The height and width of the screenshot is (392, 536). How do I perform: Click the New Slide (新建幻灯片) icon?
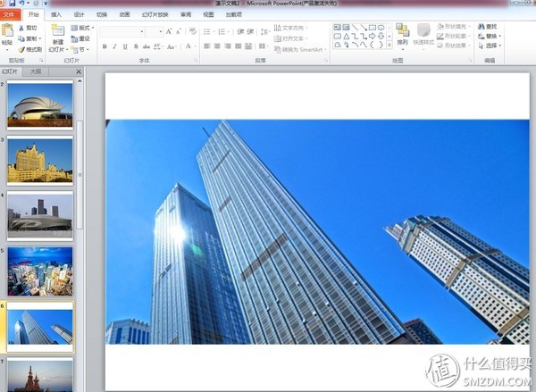coord(58,30)
